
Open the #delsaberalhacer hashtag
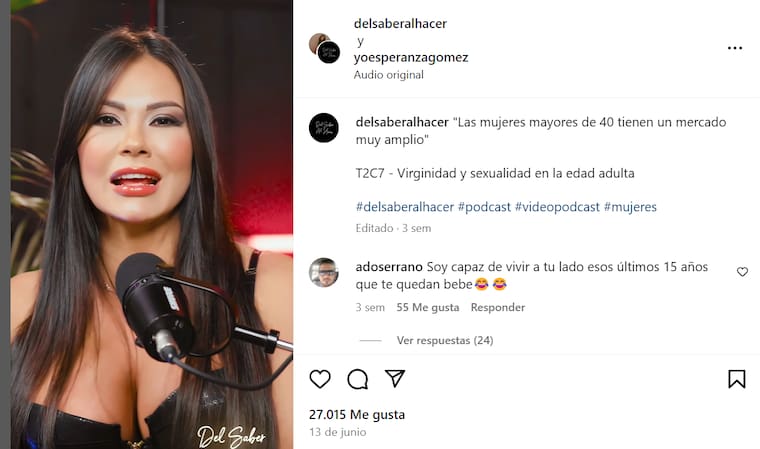pos(405,207)
